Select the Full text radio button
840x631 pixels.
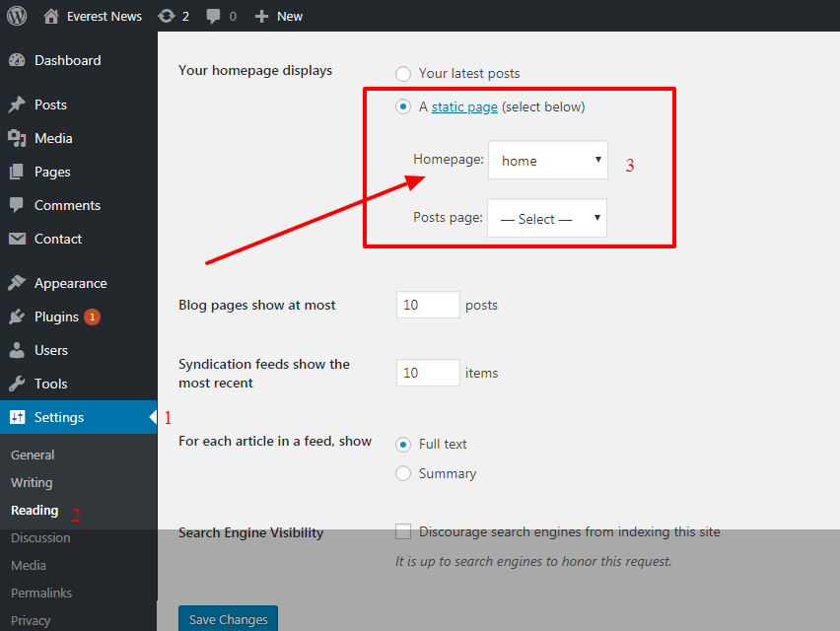pyautogui.click(x=403, y=444)
